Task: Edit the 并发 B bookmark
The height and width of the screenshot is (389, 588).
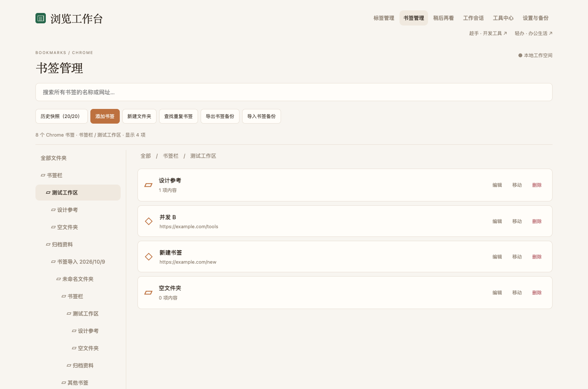Action: point(497,221)
